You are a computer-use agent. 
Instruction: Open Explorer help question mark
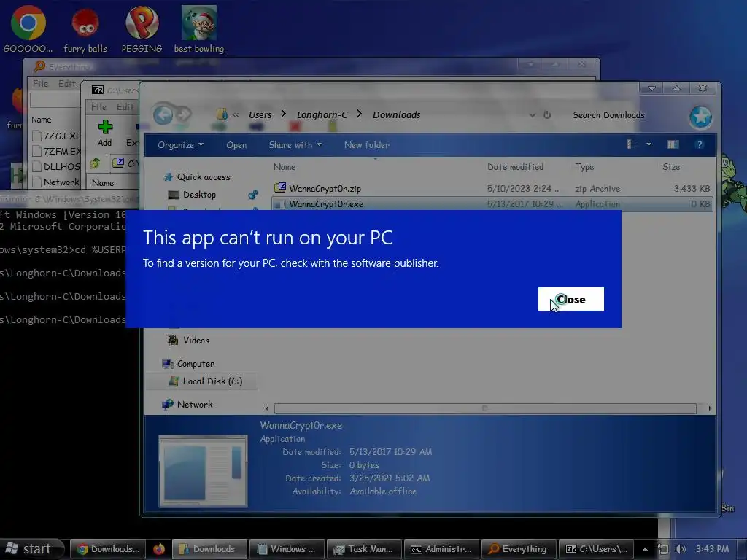(699, 144)
